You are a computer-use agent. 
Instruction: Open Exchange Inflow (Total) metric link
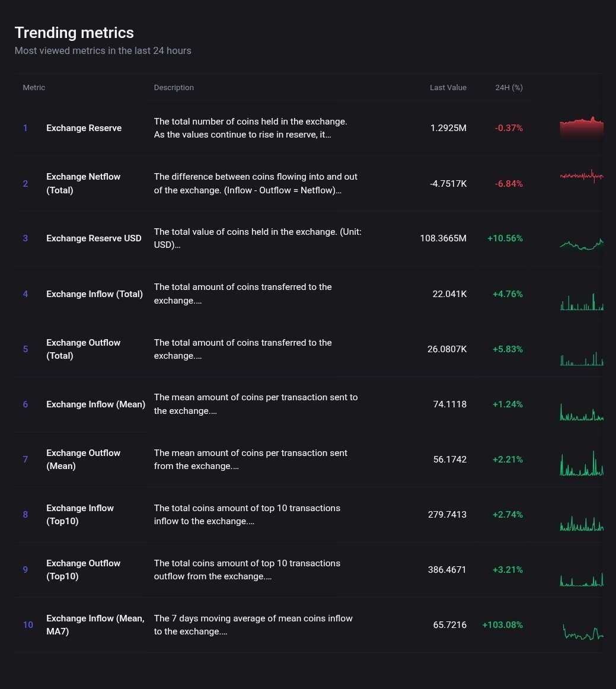click(x=94, y=294)
